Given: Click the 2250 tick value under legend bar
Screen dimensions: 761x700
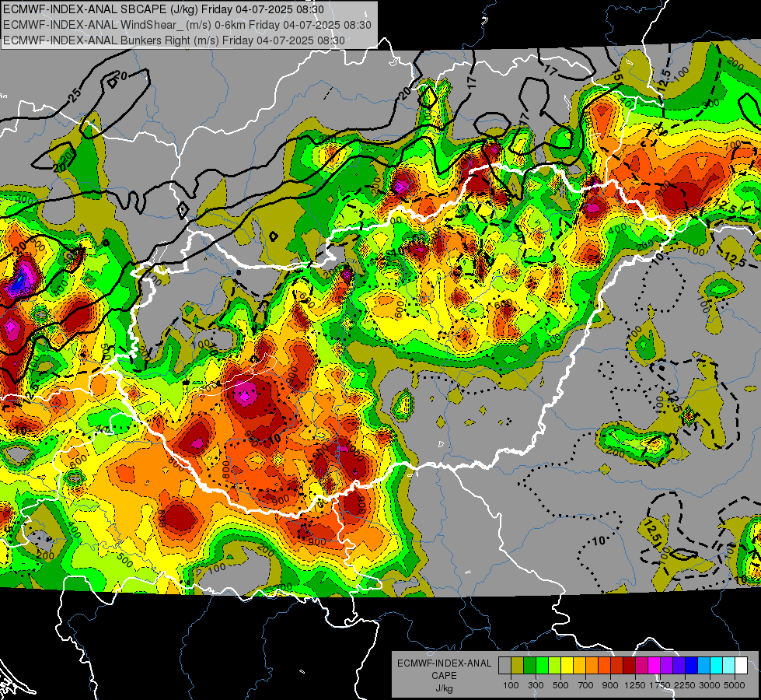Looking at the screenshot, I should click(x=685, y=685).
